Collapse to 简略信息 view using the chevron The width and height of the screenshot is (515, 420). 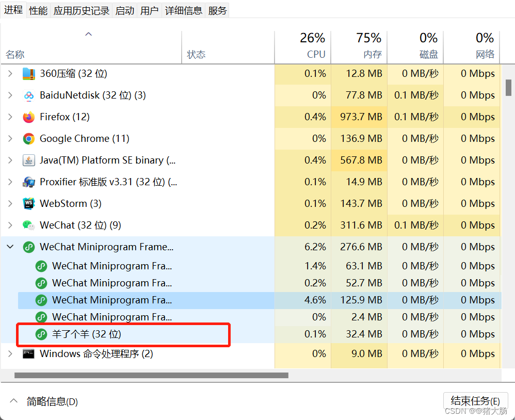pyautogui.click(x=13, y=400)
